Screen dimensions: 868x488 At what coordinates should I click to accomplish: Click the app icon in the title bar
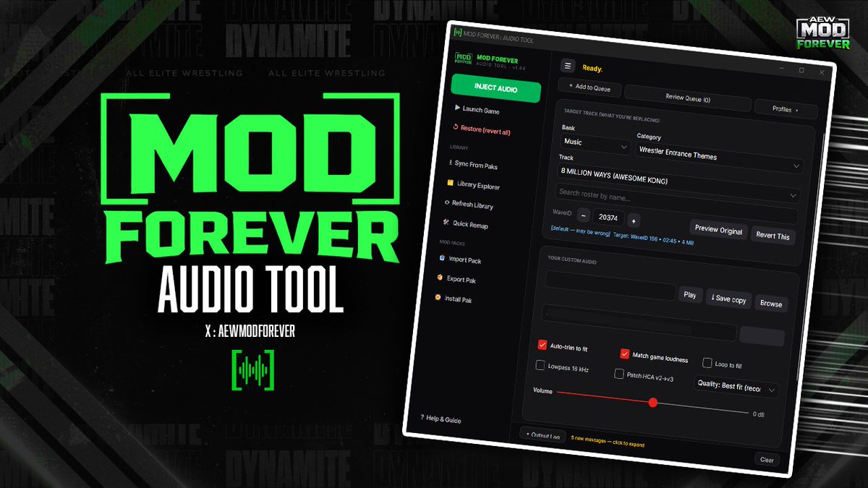(457, 32)
